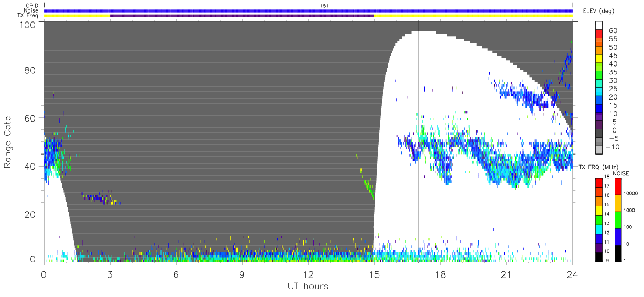
Task: Click TX FRQ legend label 9
Action: pos(607,260)
